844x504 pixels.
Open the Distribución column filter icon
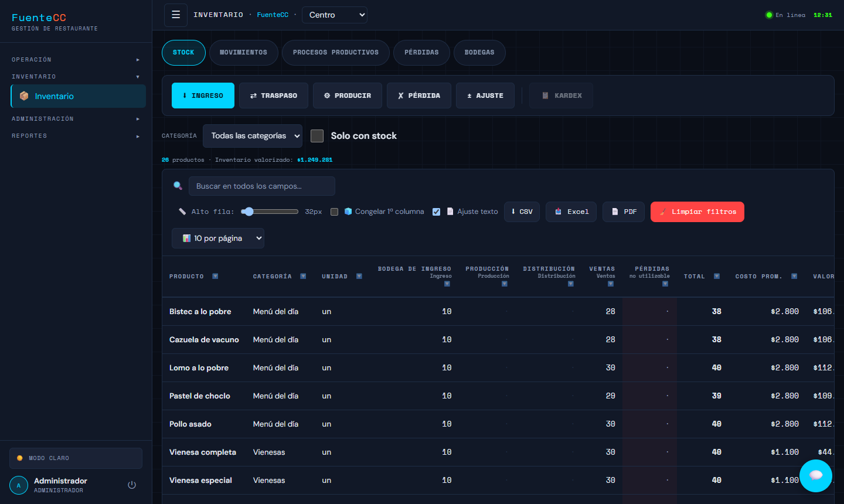571,284
